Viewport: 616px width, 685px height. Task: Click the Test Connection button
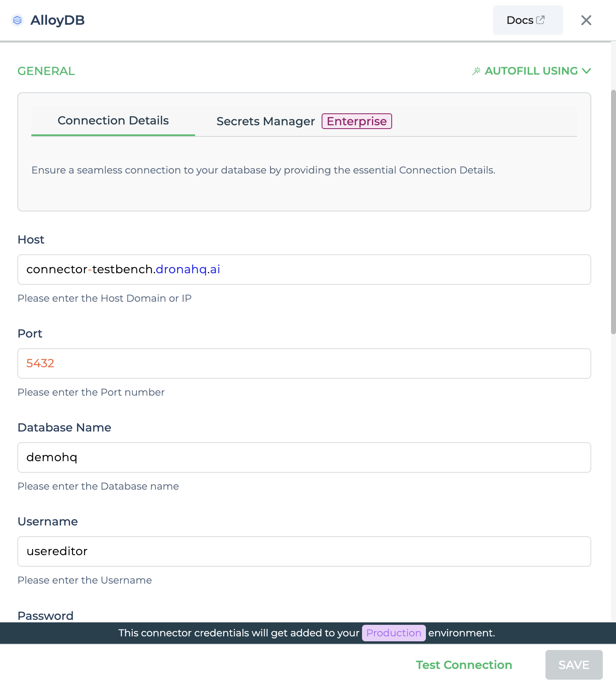pos(464,665)
